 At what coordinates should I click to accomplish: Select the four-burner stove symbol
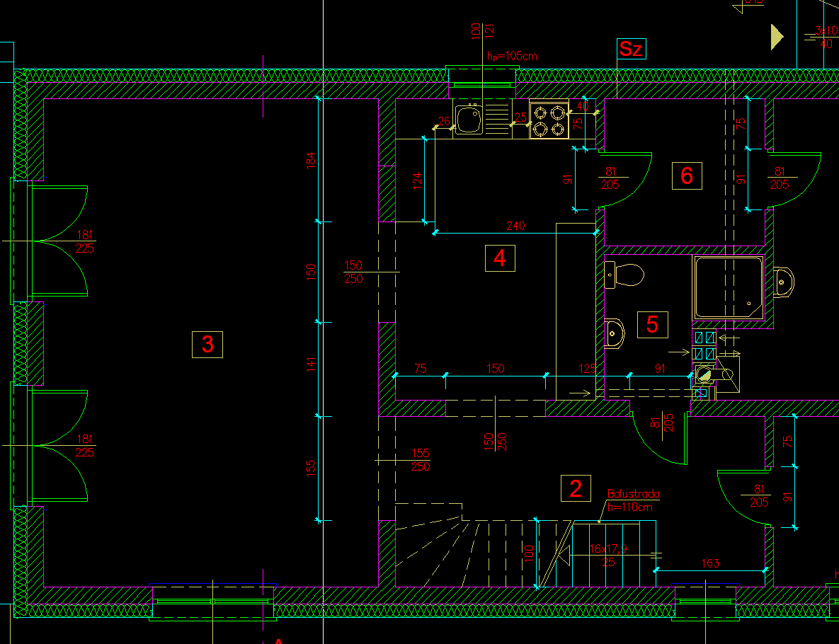(549, 120)
